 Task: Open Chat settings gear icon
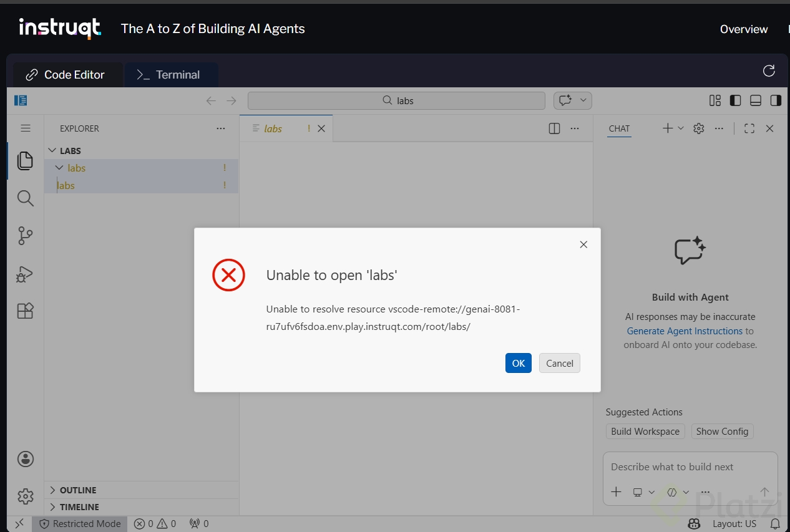[699, 128]
